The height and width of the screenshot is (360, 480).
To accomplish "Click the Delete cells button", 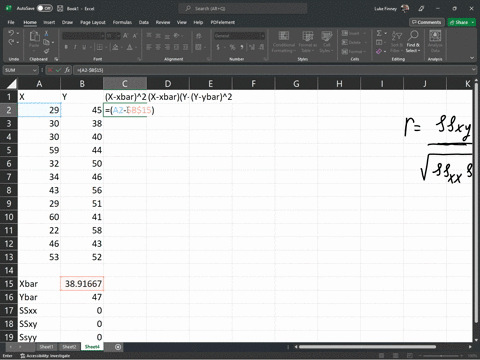I will click(354, 42).
